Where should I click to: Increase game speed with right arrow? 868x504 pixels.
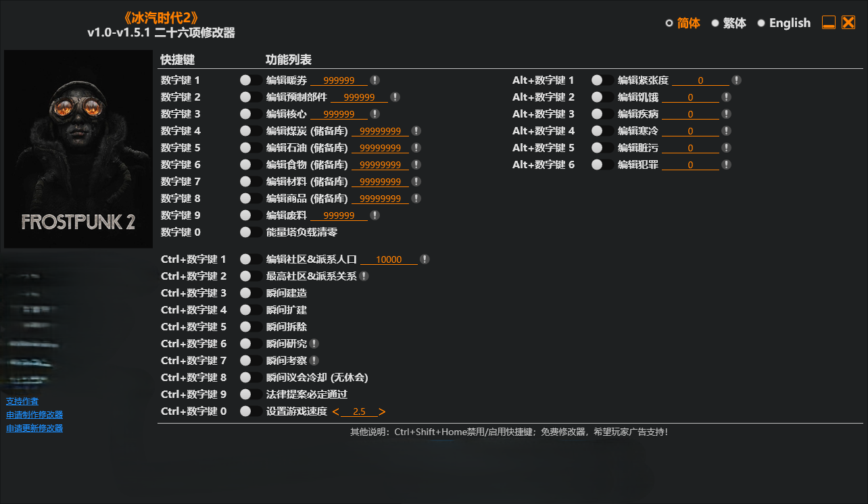(x=382, y=412)
